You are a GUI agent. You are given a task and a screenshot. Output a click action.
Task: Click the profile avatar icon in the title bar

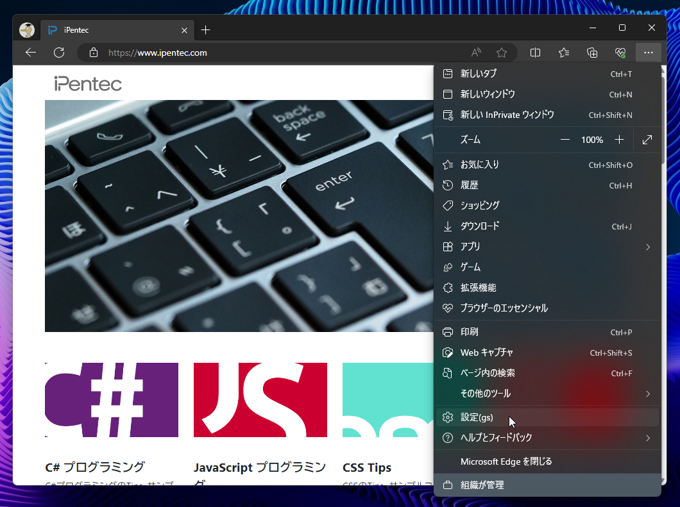pos(27,30)
